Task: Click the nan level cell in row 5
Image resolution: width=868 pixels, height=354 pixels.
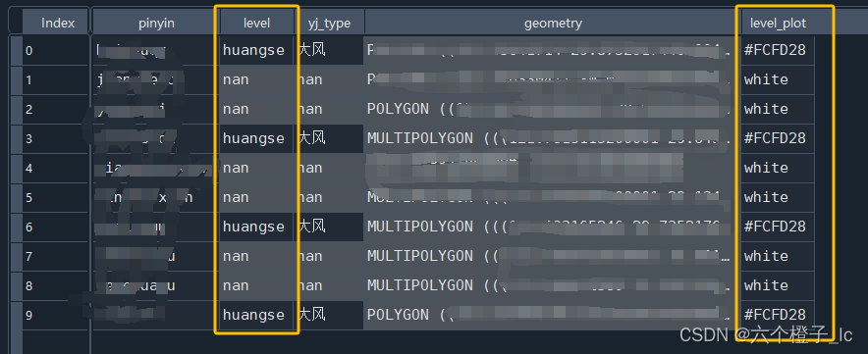Action: (x=256, y=197)
